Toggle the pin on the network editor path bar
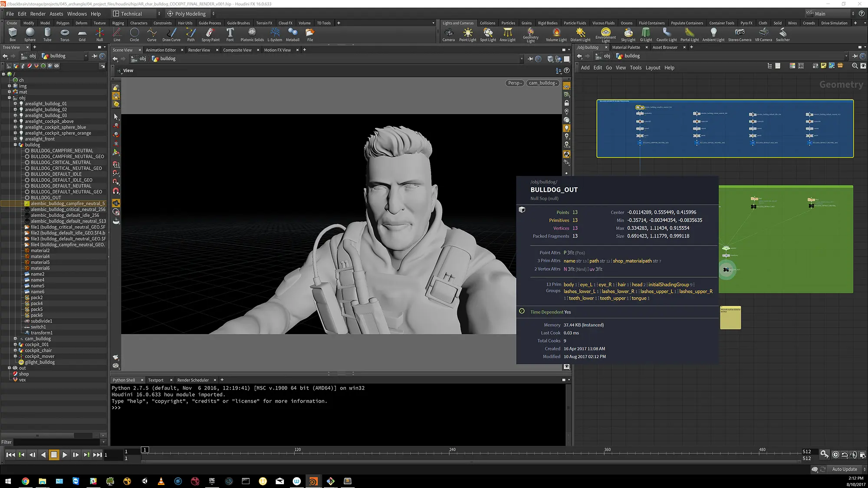 [x=855, y=56]
